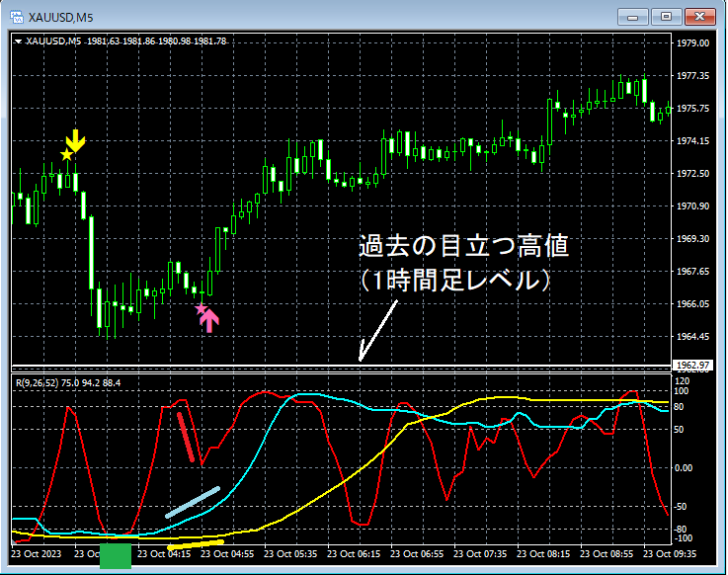Click the 1977.35 price scale label

(692, 76)
